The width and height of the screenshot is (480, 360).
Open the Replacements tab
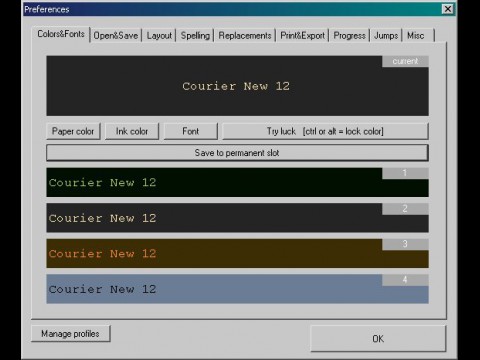click(x=245, y=35)
